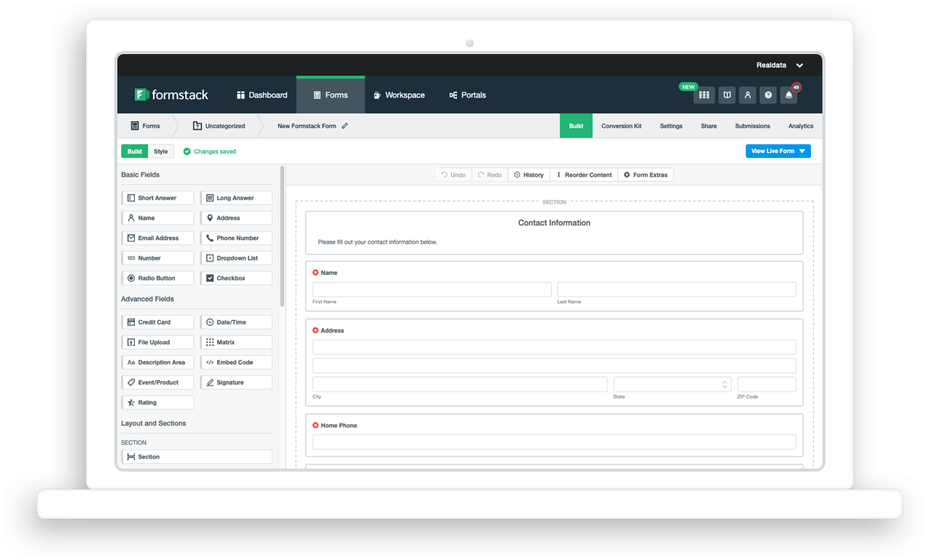Click the First Name input
The height and width of the screenshot is (560, 926).
tap(431, 290)
